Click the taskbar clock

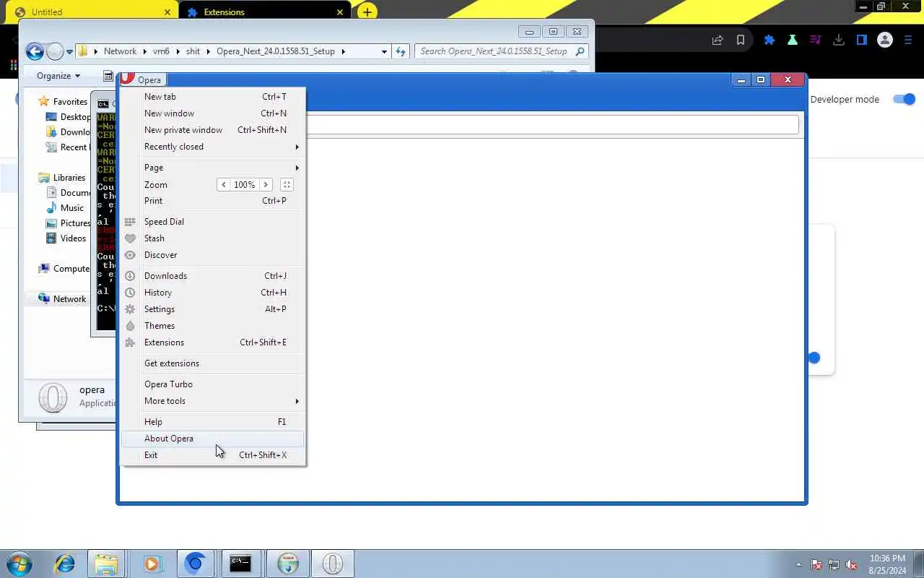pyautogui.click(x=887, y=564)
